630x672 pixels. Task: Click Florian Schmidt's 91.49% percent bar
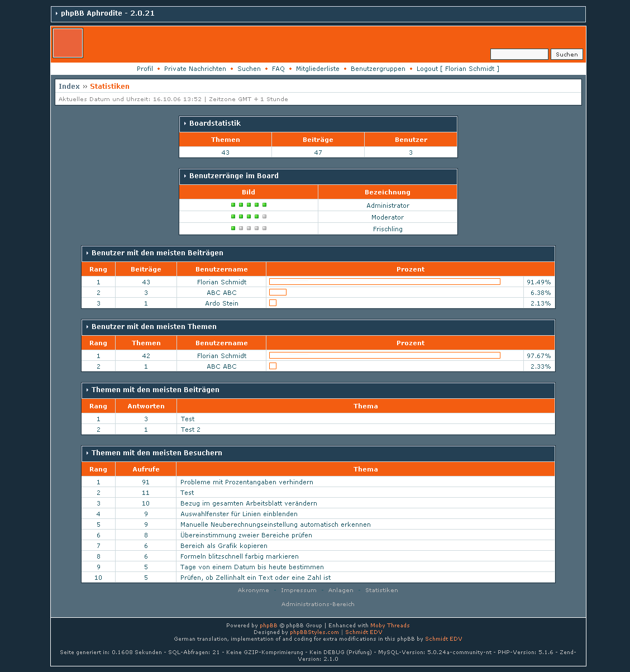click(384, 282)
